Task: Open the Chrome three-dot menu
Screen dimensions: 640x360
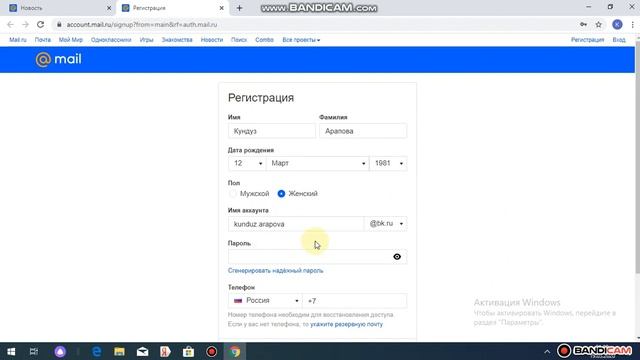Action: pos(633,24)
